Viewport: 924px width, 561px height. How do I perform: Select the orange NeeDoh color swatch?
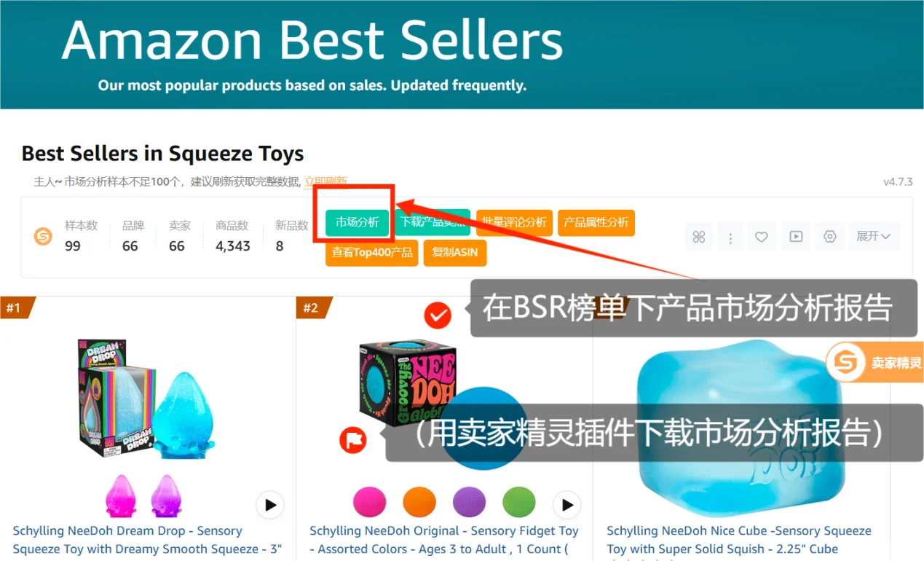419,503
